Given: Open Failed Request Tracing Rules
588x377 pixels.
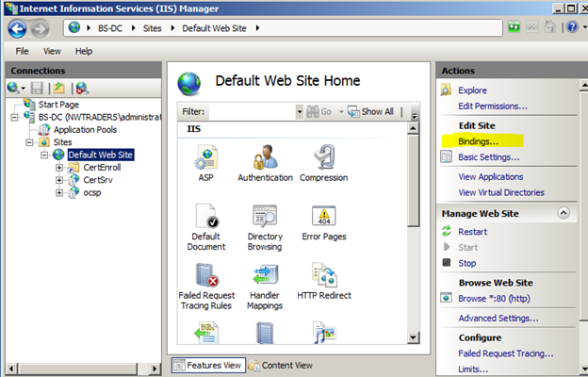Looking at the screenshot, I should (206, 287).
